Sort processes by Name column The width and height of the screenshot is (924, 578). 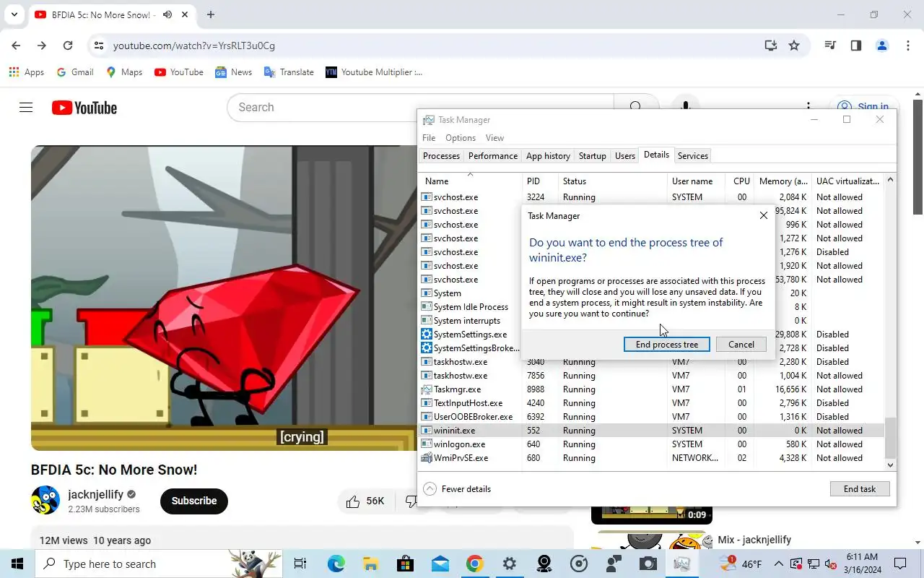[x=470, y=181]
